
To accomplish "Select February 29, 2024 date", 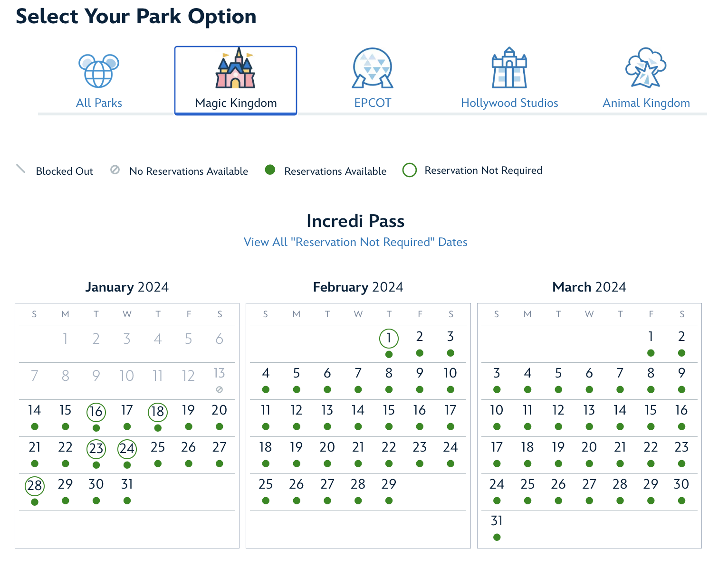I will 389,485.
